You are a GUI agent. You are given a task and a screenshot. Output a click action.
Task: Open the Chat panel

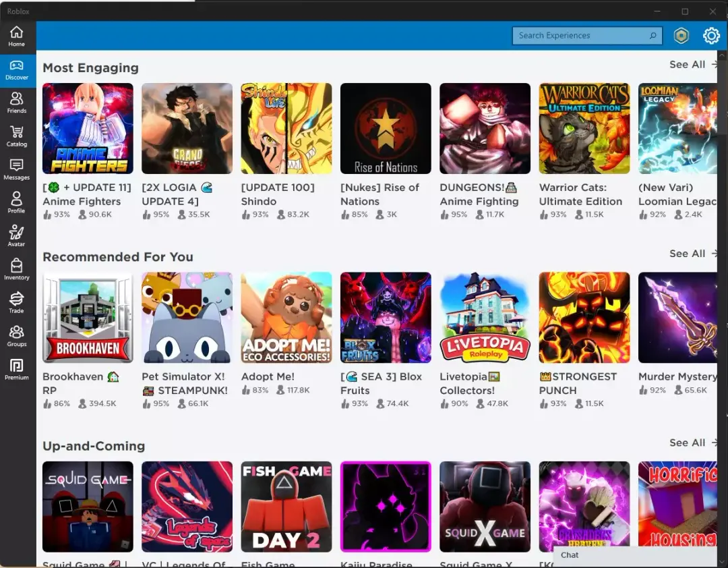pyautogui.click(x=635, y=555)
